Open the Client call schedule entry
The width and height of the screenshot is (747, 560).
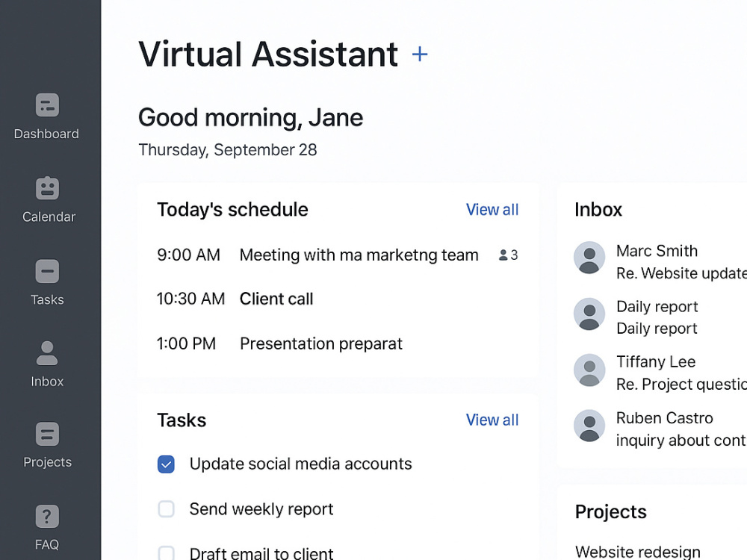coord(276,299)
